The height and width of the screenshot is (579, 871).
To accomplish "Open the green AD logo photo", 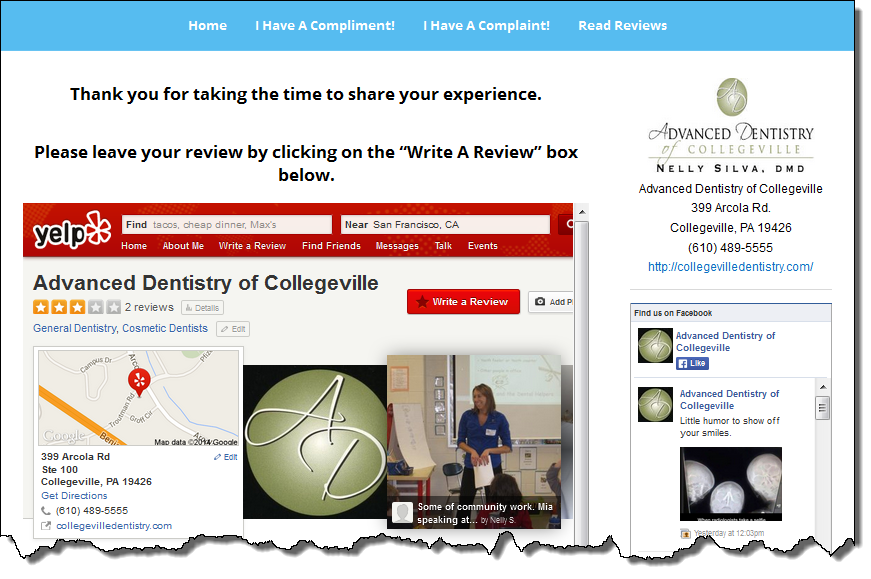I will pyautogui.click(x=315, y=442).
